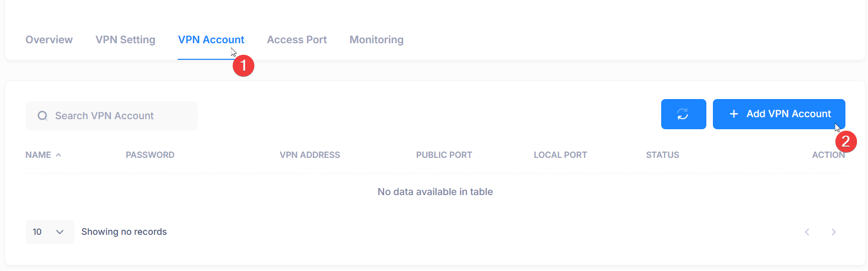
Task: Open the Overview tab
Action: pos(49,40)
